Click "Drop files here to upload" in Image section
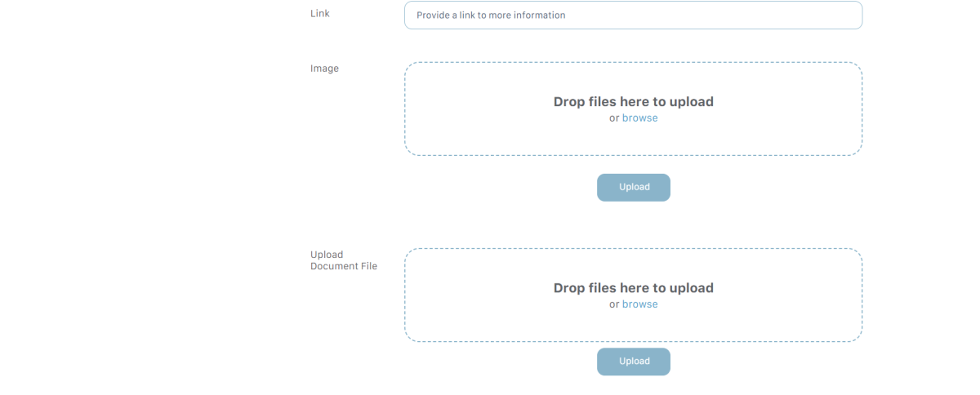Screen dimensions: 980x395 (633, 102)
